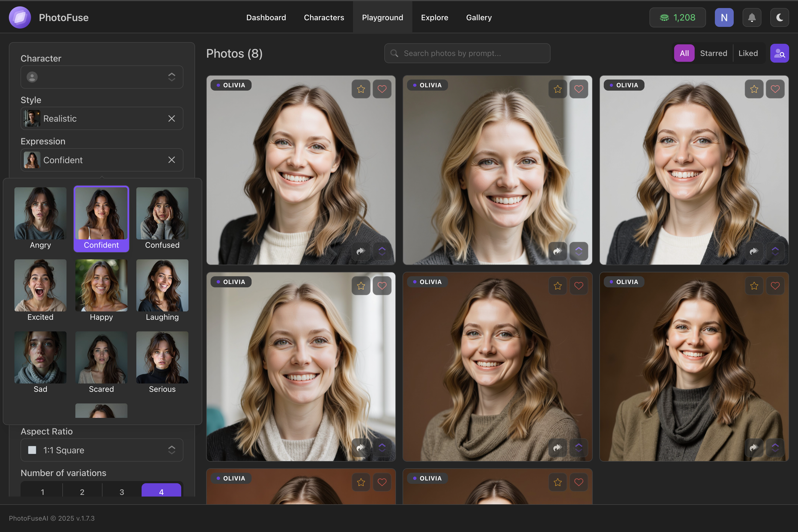Image resolution: width=798 pixels, height=532 pixels.
Task: Open the N profile avatar menu
Action: 724,17
